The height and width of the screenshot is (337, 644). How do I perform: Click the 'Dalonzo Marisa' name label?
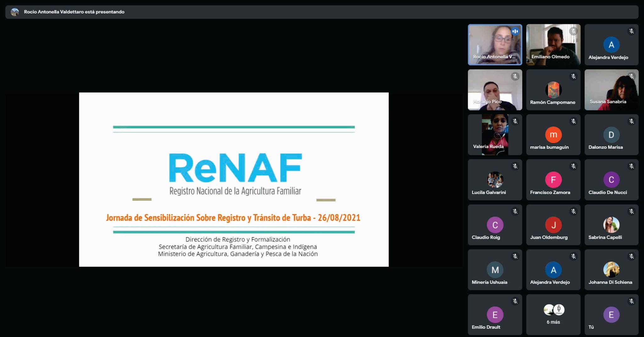(605, 147)
